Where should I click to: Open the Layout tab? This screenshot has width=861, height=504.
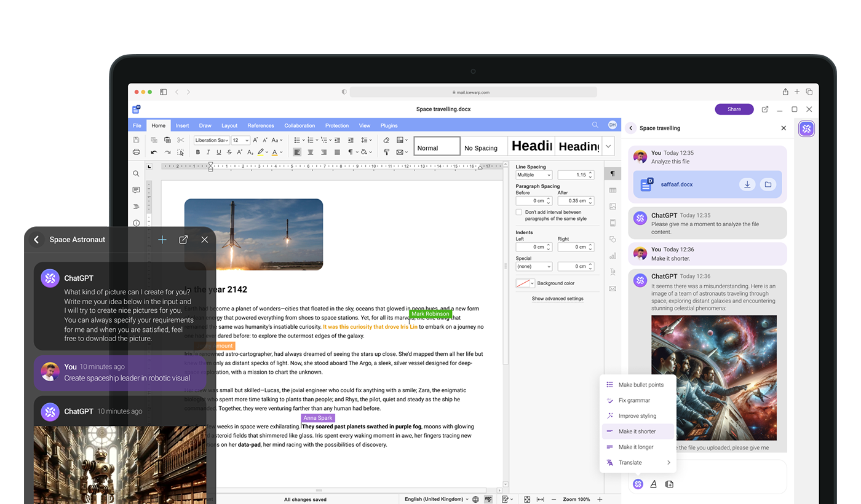point(229,125)
